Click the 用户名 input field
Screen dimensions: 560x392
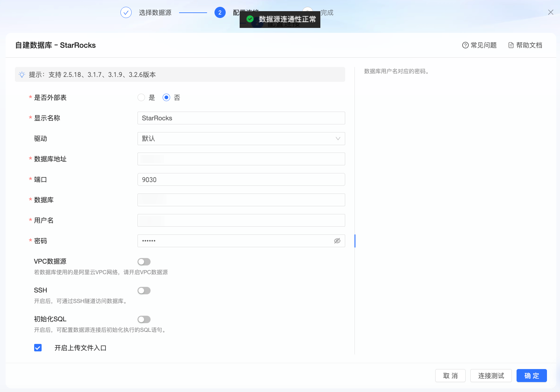[x=241, y=220]
